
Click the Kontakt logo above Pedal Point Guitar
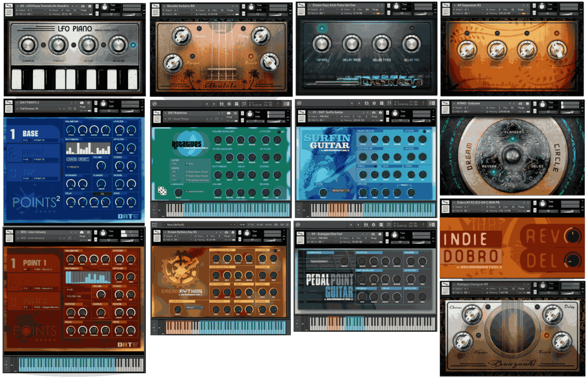pos(299,224)
